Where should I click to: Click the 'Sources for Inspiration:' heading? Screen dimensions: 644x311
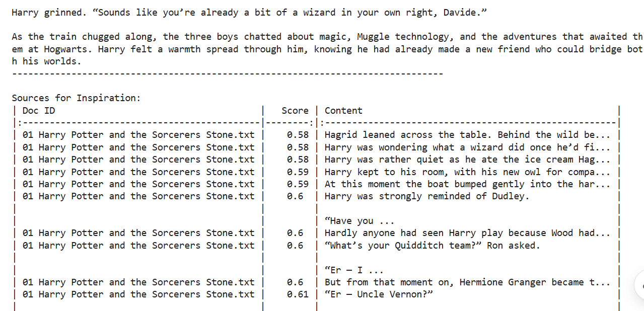pyautogui.click(x=76, y=98)
